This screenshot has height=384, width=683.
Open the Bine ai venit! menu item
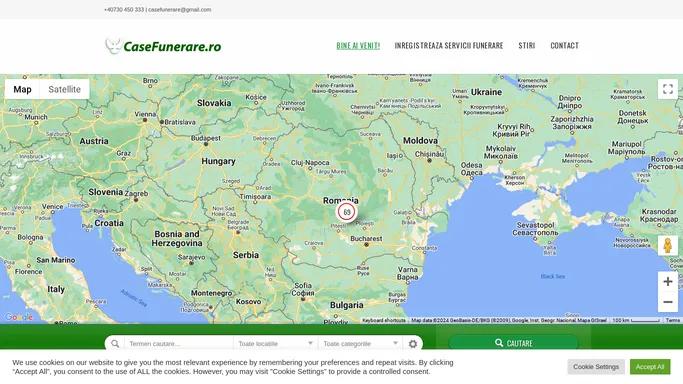(358, 45)
